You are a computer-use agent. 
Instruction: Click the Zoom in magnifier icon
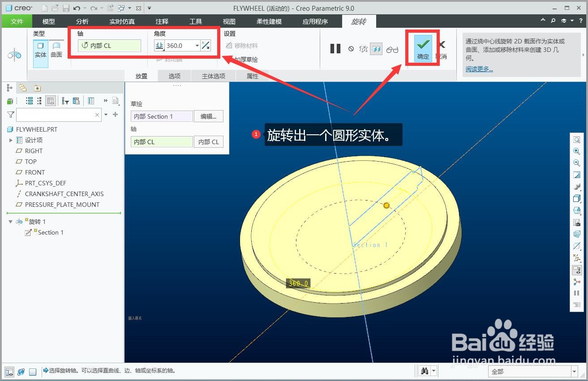coord(577,152)
